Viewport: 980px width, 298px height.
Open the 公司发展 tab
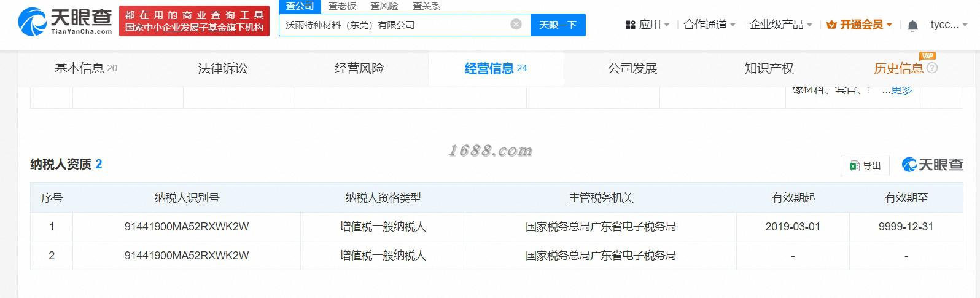pyautogui.click(x=632, y=68)
